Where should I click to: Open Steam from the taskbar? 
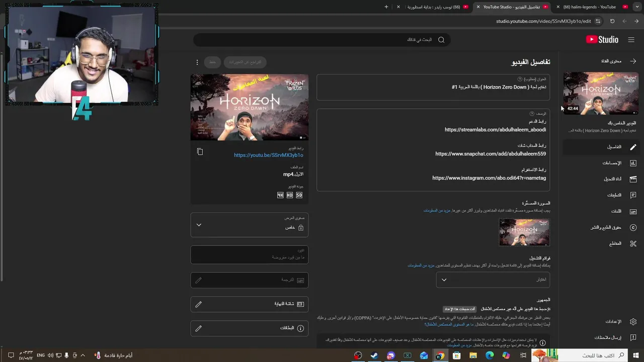click(374, 355)
